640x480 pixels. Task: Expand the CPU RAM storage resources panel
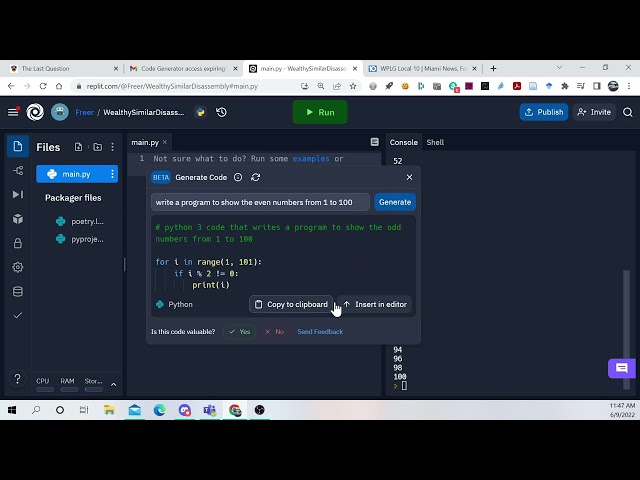point(113,384)
